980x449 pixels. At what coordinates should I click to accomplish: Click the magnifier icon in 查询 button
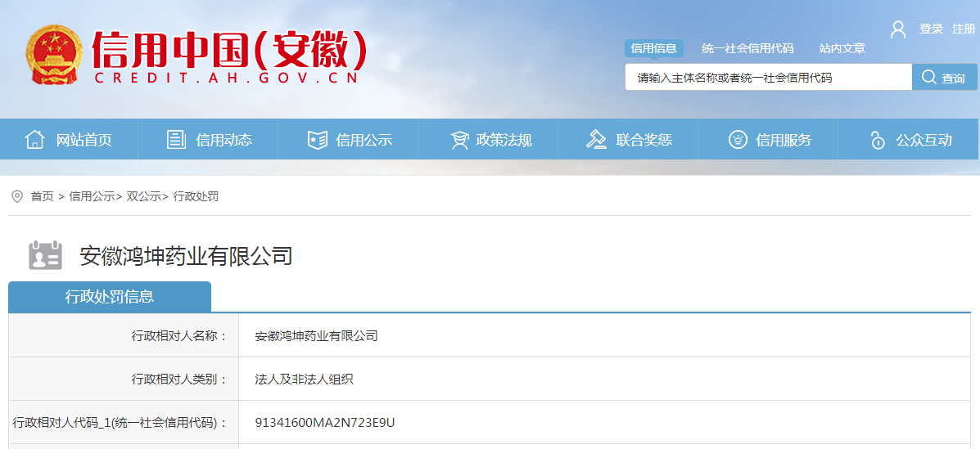click(x=929, y=78)
